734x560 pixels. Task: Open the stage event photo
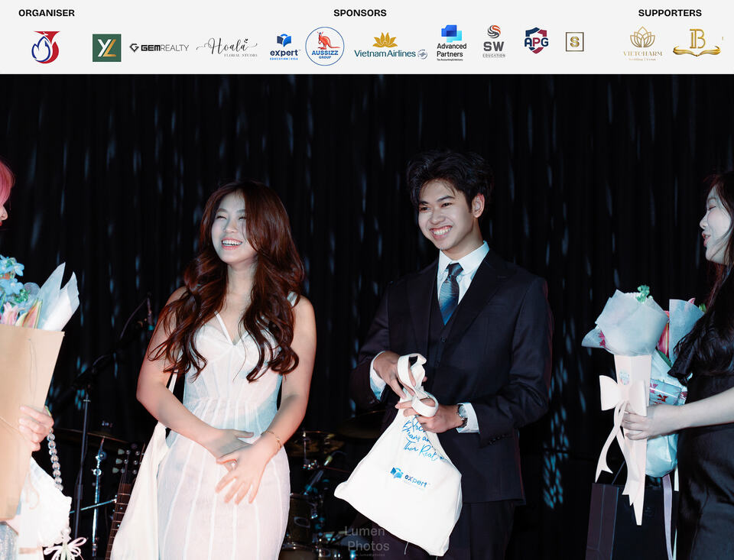367,317
